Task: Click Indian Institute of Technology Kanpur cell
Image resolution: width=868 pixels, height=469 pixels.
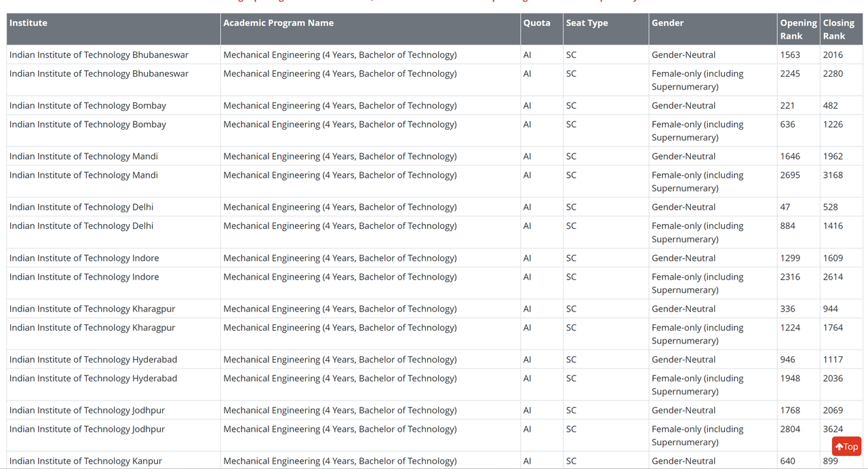Action: [x=113, y=461]
